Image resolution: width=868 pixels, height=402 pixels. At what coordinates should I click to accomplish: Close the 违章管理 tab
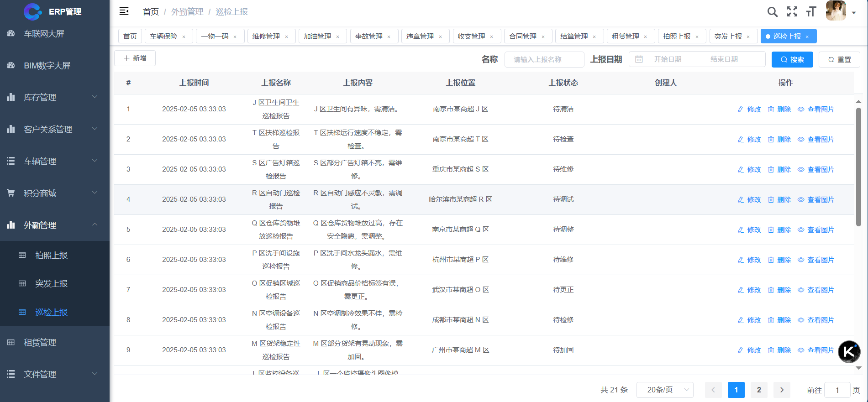pos(441,37)
